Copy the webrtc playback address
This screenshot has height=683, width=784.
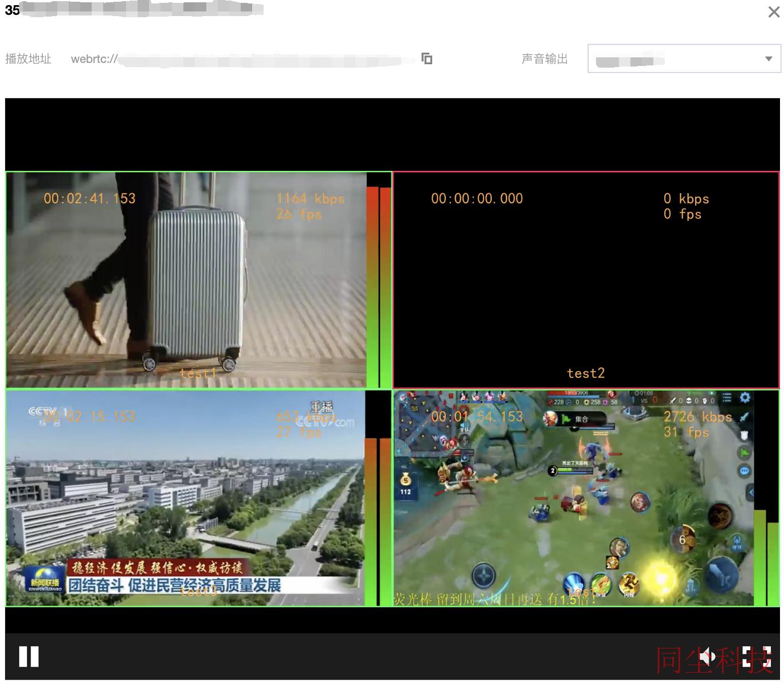click(426, 58)
